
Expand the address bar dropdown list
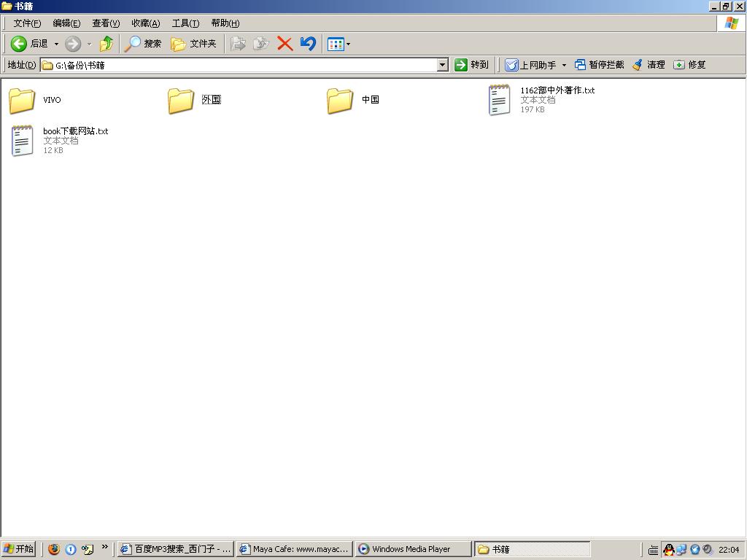click(x=442, y=65)
